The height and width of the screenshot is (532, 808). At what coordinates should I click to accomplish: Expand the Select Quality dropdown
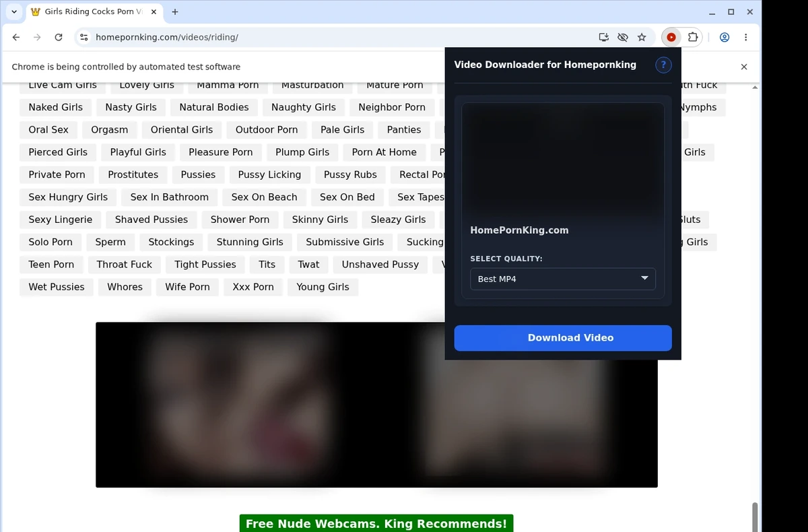click(x=563, y=279)
